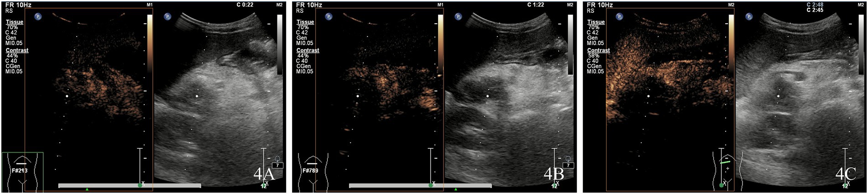The width and height of the screenshot is (868, 194).
Task: Click the Tissue heading in panel 4A
Action: click(x=15, y=22)
